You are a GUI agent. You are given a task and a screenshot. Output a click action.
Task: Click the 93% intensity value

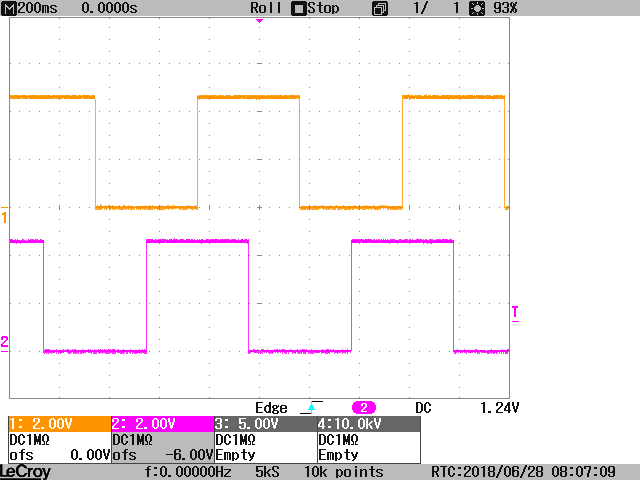pos(505,8)
